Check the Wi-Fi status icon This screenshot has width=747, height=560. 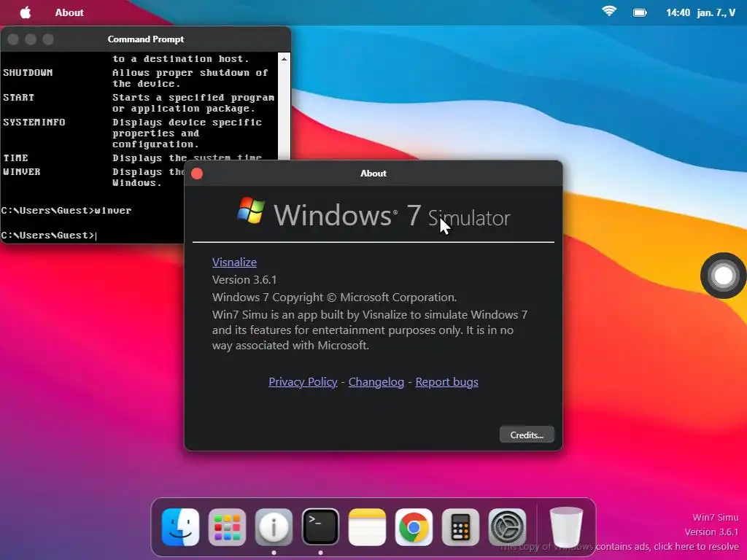(609, 12)
